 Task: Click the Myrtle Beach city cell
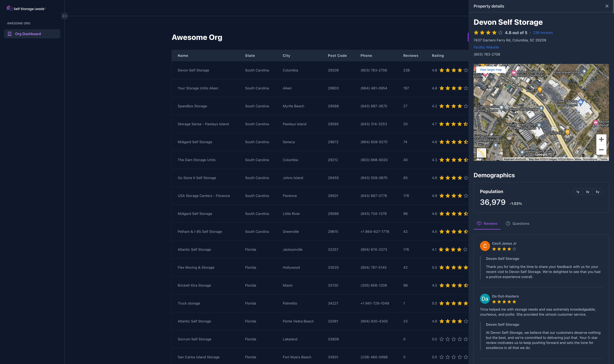(x=293, y=106)
